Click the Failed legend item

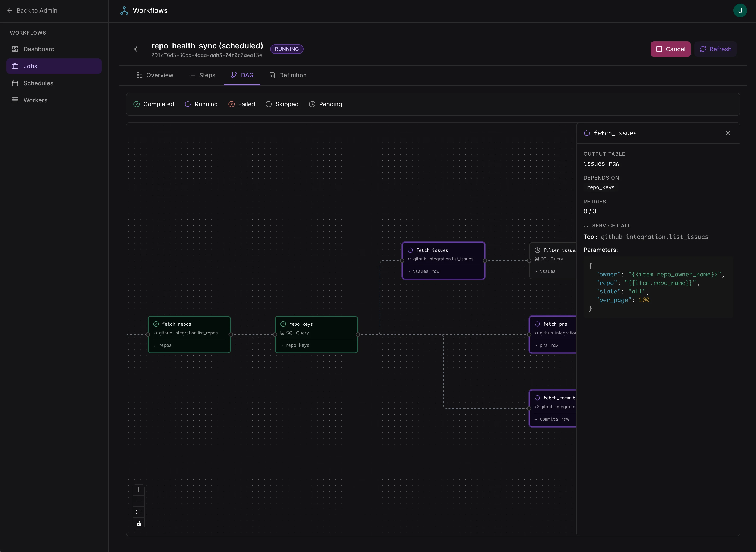pyautogui.click(x=241, y=104)
